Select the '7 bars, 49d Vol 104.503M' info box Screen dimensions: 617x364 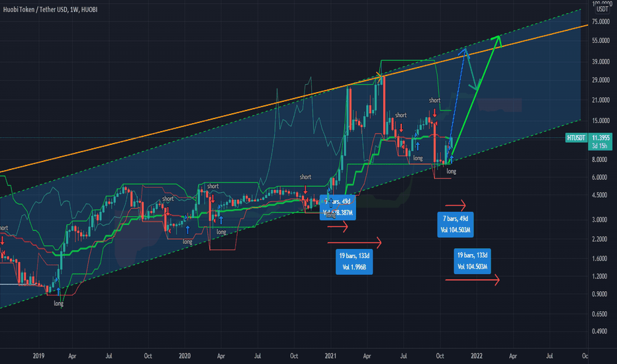455,224
